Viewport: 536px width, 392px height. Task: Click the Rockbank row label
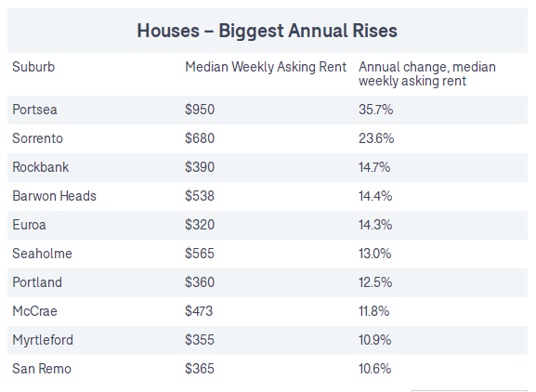[x=41, y=167]
